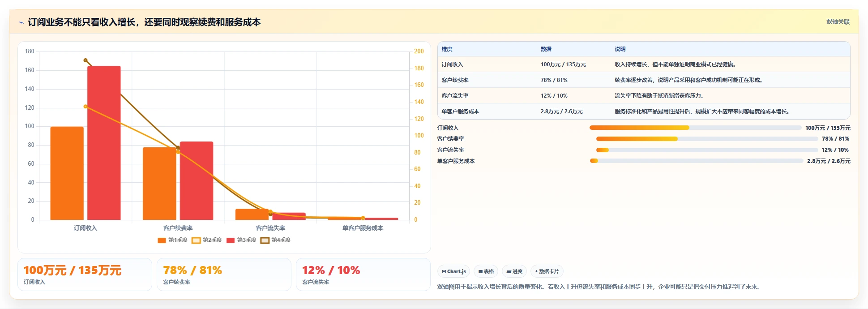Click the 客户流失率 x-axis label under the chart

pyautogui.click(x=270, y=228)
